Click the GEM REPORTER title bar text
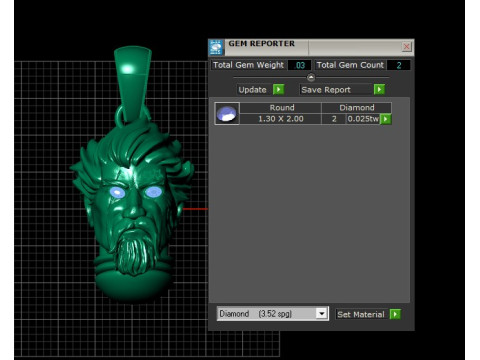The width and height of the screenshot is (480, 360). pyautogui.click(x=262, y=44)
